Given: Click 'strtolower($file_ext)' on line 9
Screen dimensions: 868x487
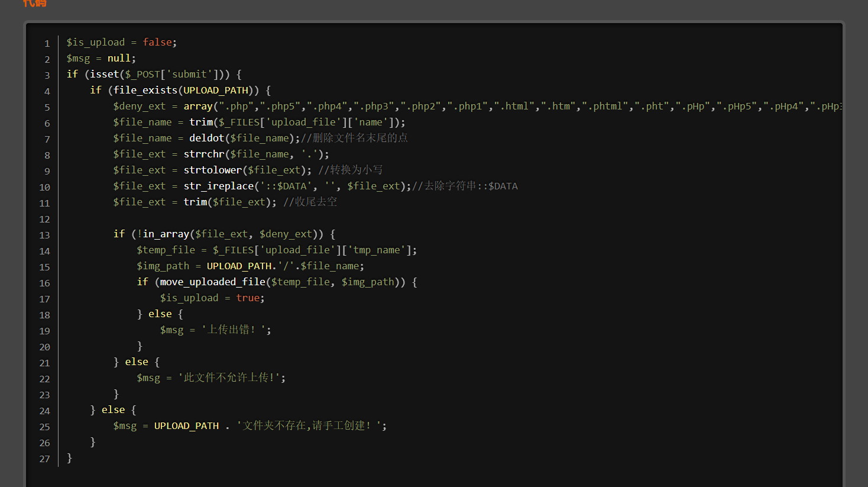Looking at the screenshot, I should pos(245,170).
